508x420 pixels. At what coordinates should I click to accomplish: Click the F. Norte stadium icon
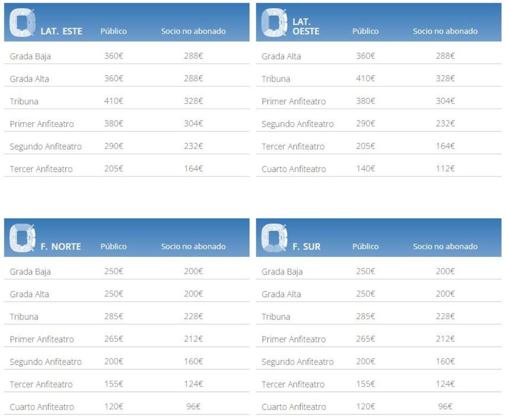pos(22,238)
